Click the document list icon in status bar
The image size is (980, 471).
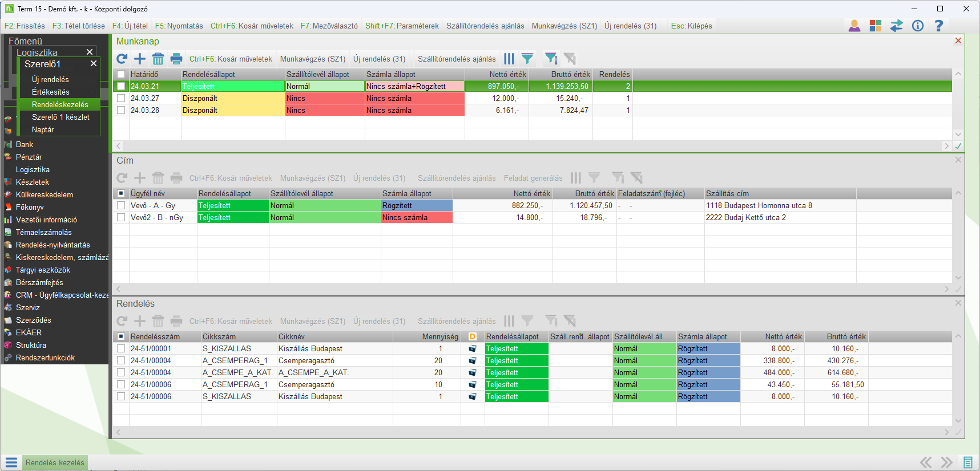(x=968, y=462)
